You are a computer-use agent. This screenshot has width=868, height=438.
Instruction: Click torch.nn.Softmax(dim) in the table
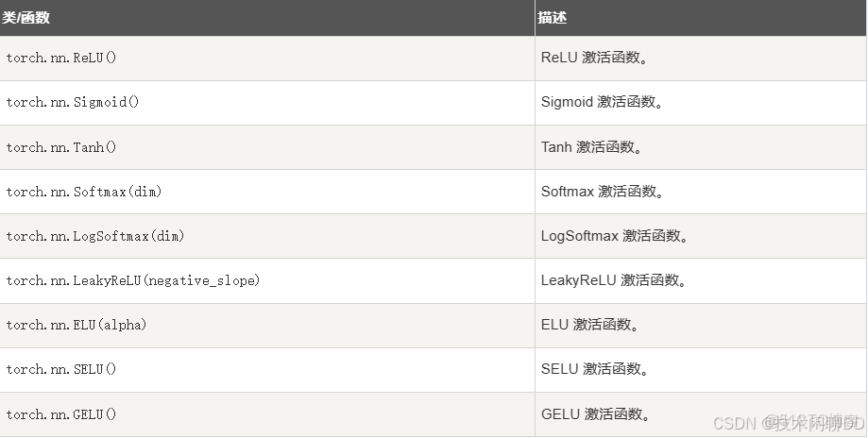pos(84,192)
